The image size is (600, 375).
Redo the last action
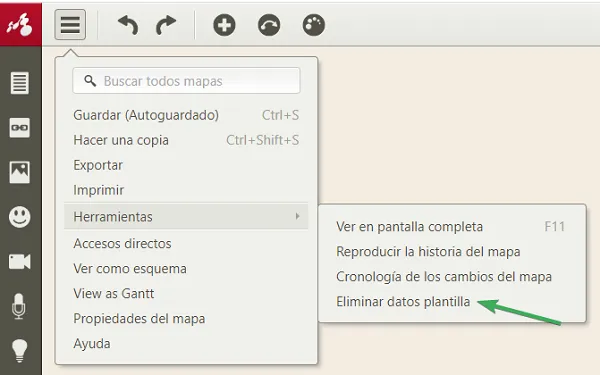[x=166, y=25]
